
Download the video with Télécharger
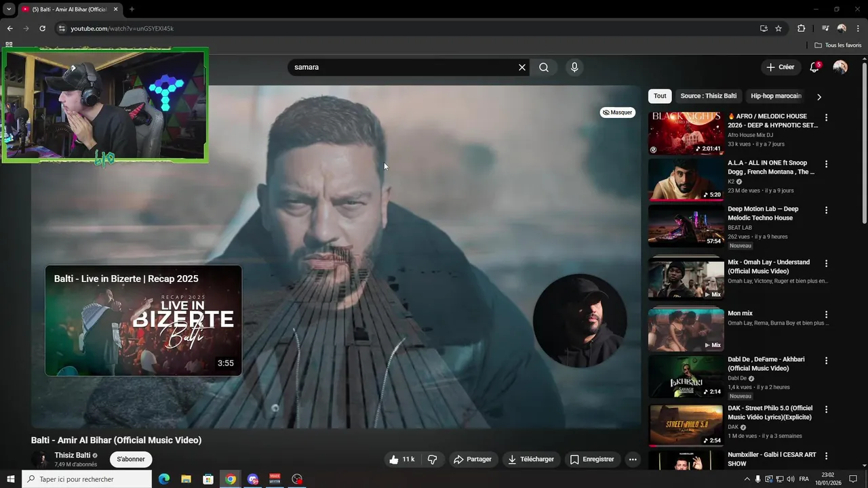(532, 460)
